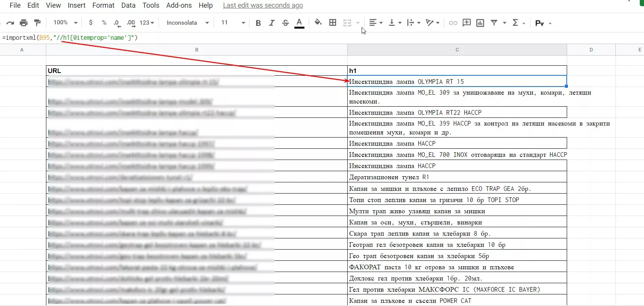The height and width of the screenshot is (306, 644).
Task: Select column B header
Action: tap(197, 50)
